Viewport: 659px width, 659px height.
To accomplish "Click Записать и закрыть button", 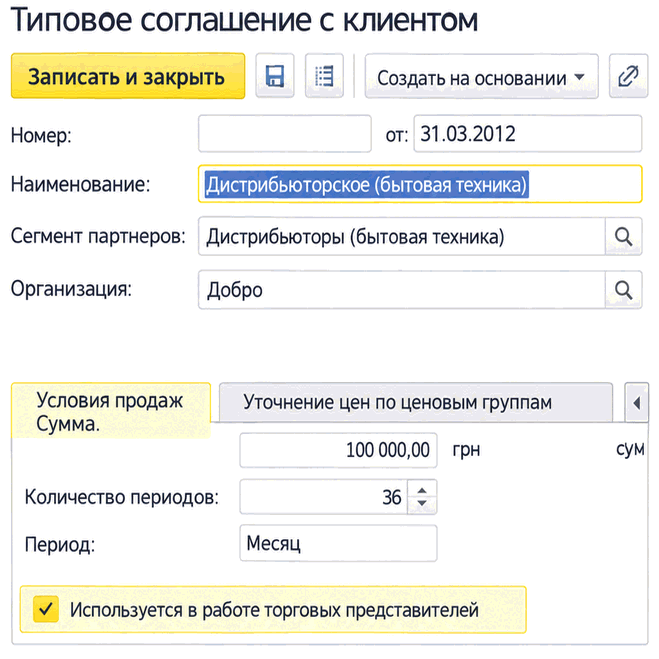I will (128, 76).
